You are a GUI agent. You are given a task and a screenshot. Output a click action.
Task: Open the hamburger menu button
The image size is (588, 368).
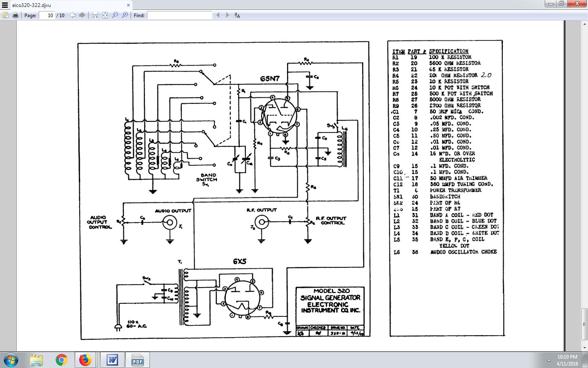[x=5, y=5]
